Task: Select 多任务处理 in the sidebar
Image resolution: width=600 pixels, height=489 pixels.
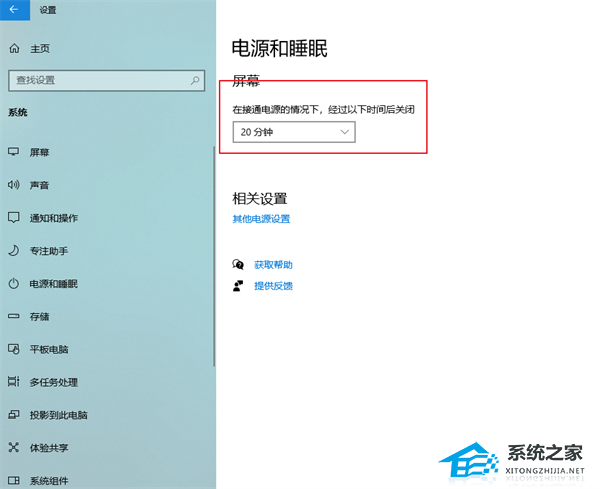Action: (x=54, y=382)
